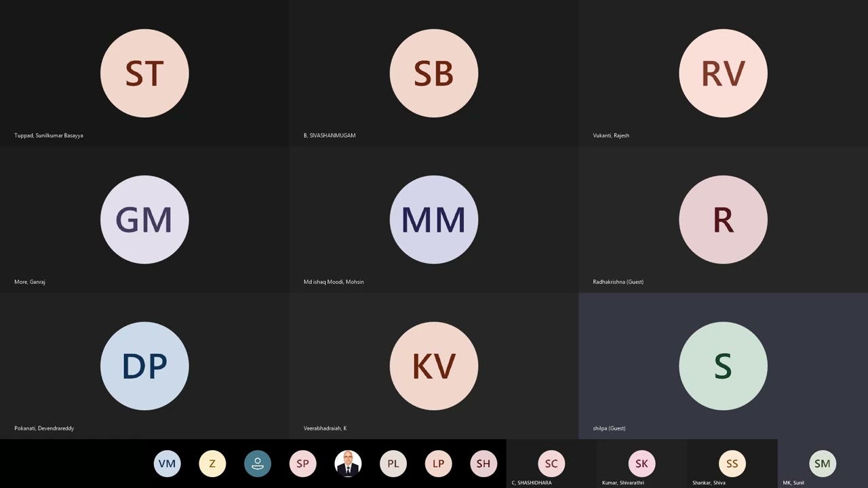Click the generic person silhouette avatar
Viewport: 868px width, 488px height.
[258, 464]
